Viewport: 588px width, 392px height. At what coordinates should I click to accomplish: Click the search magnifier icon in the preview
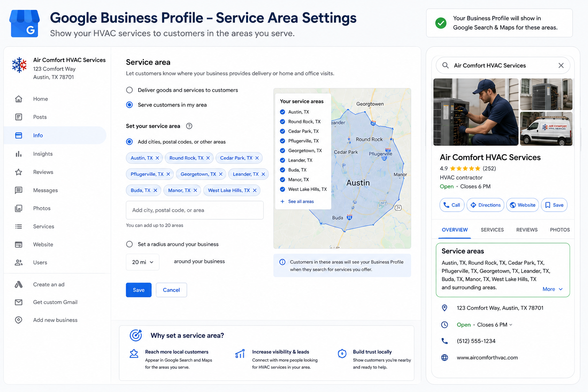click(445, 65)
